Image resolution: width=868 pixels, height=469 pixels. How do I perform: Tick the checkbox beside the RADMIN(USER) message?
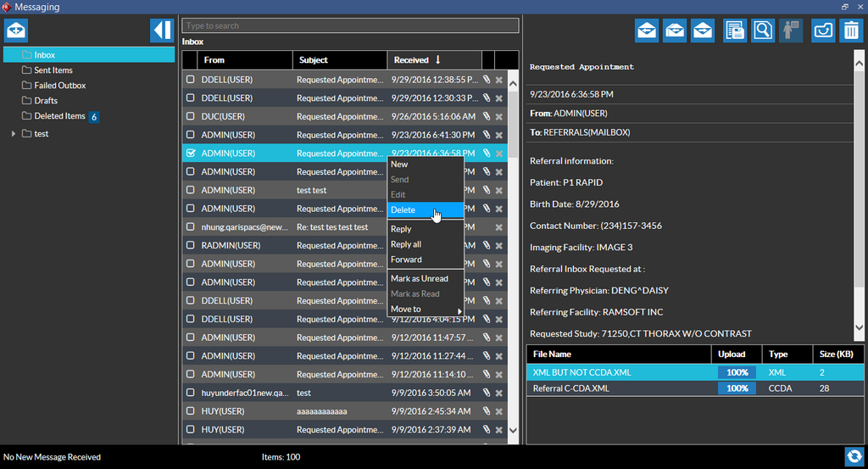[x=191, y=246]
